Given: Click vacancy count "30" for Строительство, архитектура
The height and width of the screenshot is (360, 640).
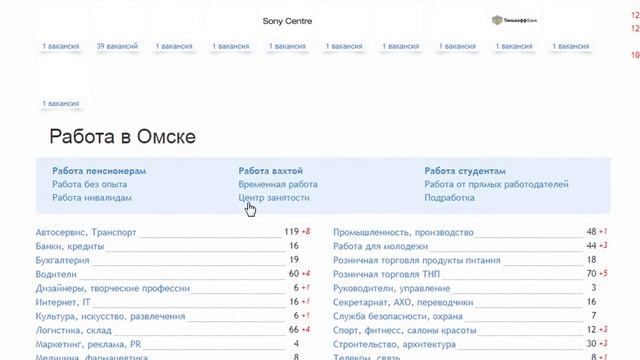Looking at the screenshot, I should pos(591,343).
